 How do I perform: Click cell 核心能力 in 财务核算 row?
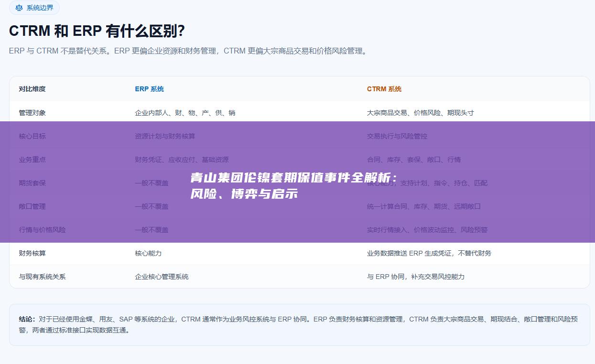[148, 253]
